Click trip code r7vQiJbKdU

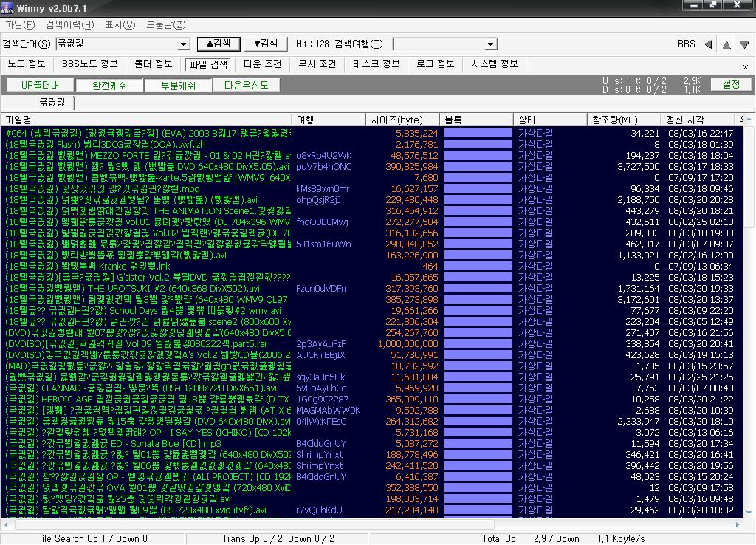pyautogui.click(x=319, y=510)
